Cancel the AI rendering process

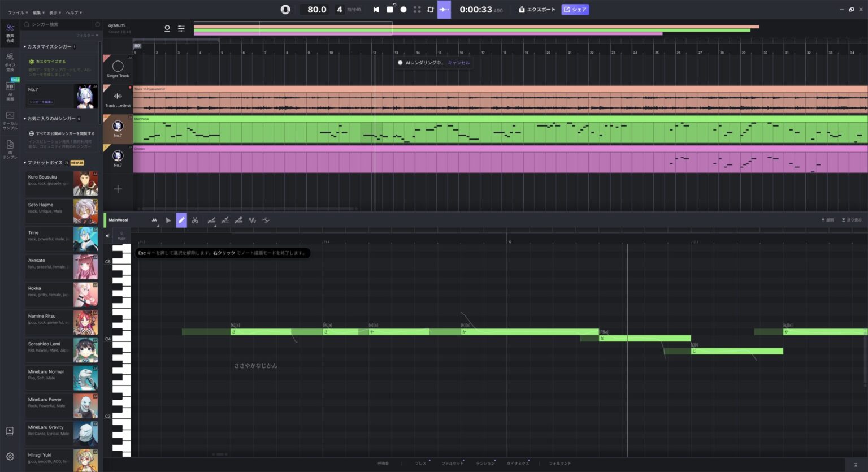[459, 63]
